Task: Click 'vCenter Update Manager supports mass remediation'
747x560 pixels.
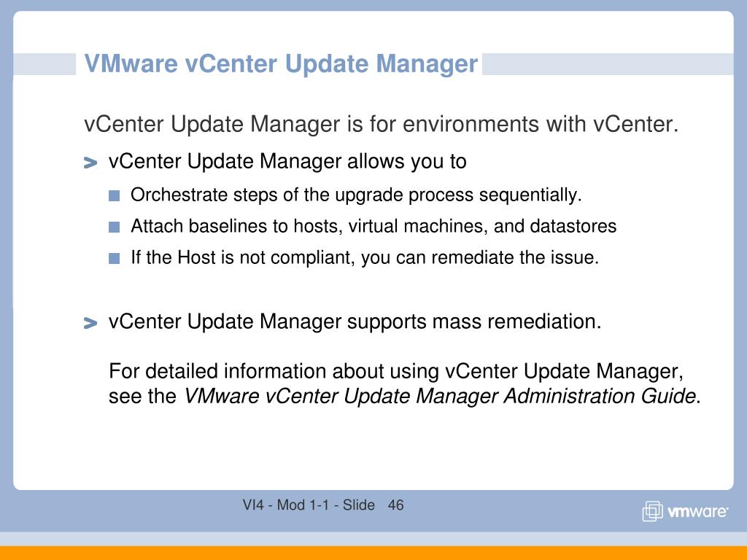Action: [x=355, y=322]
